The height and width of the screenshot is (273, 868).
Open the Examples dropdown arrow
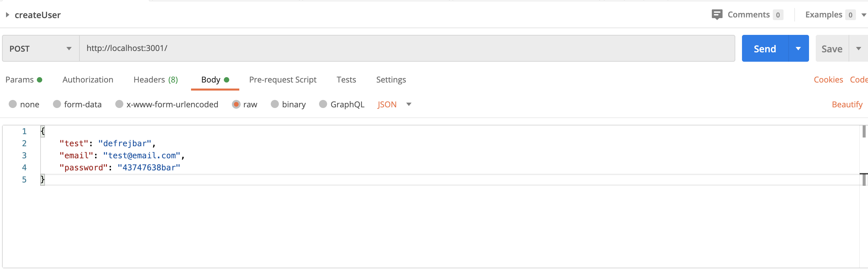pos(864,15)
